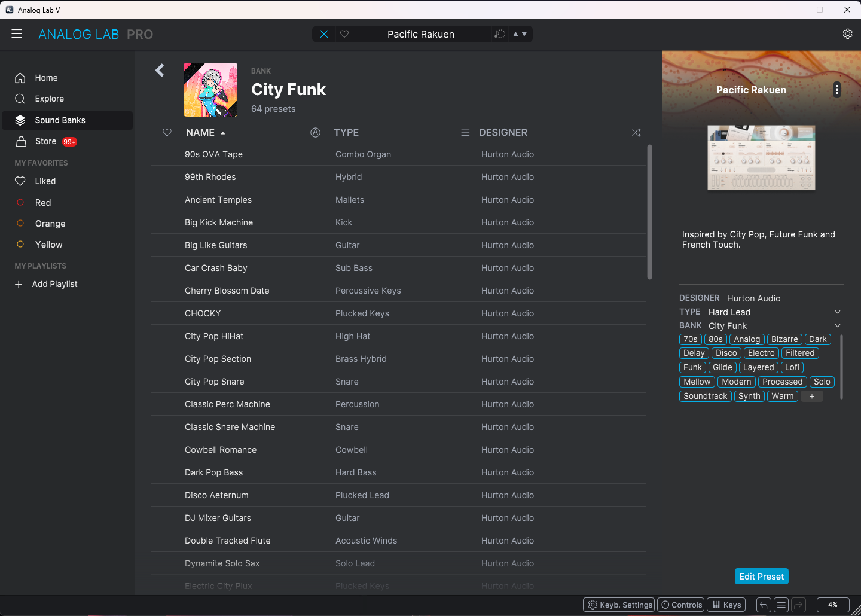Open the Pacific Rakuen three-dot options menu
Viewport: 861px width, 616px height.
pyautogui.click(x=836, y=90)
